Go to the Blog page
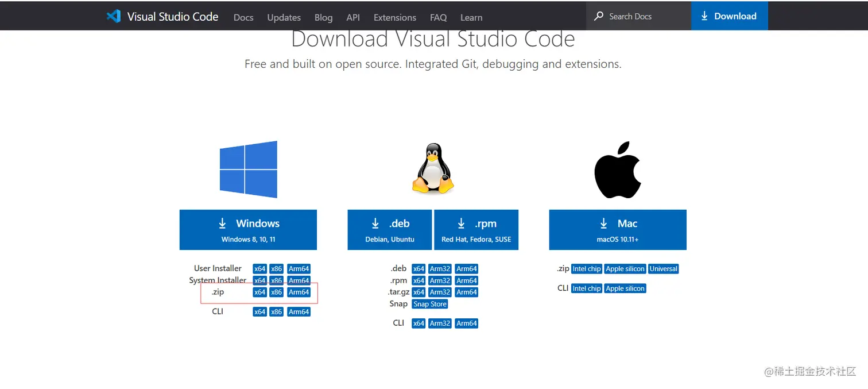The height and width of the screenshot is (389, 868). tap(324, 17)
